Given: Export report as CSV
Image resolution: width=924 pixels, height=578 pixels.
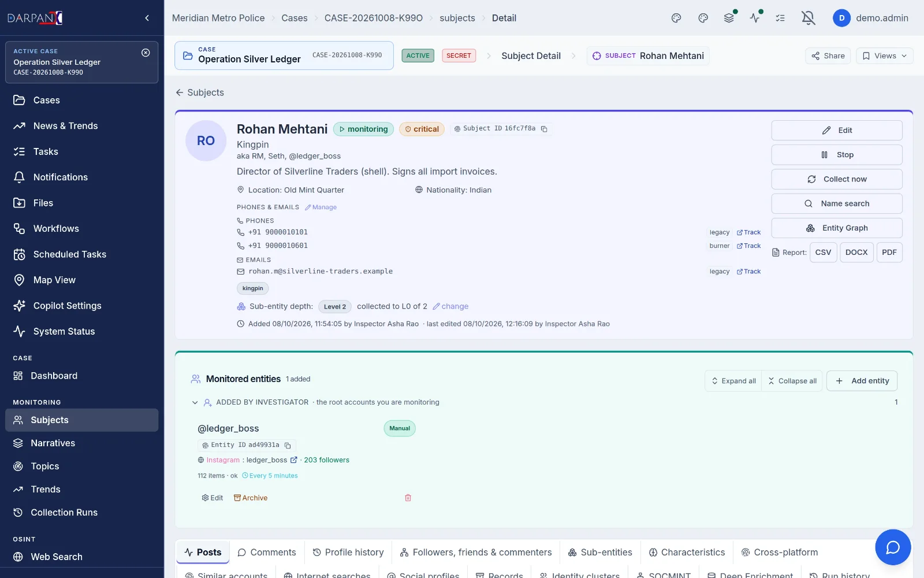Looking at the screenshot, I should pyautogui.click(x=823, y=253).
